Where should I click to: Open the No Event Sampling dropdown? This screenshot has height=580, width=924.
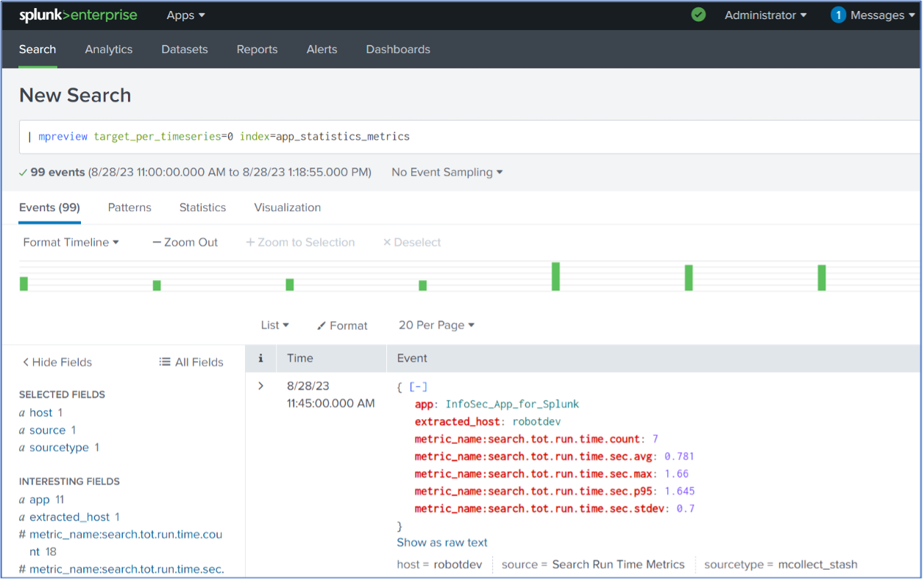[x=447, y=172]
